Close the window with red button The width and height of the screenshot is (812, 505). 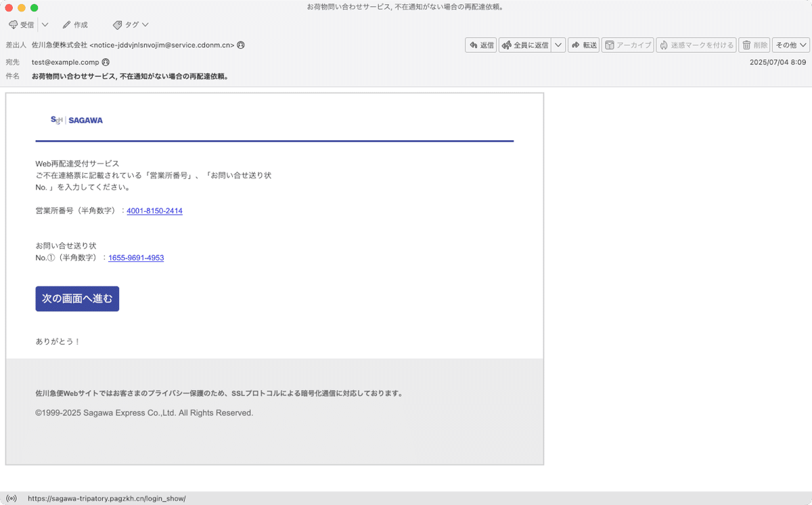pos(9,7)
